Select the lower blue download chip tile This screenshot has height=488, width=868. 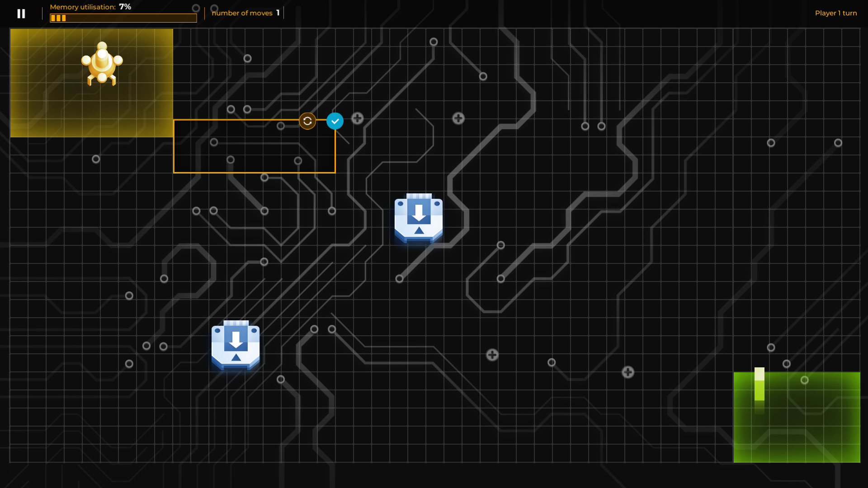pyautogui.click(x=235, y=345)
